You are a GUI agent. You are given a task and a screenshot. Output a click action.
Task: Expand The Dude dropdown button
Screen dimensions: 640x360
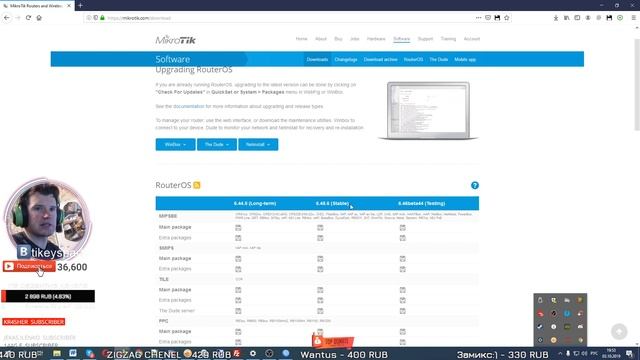point(217,144)
